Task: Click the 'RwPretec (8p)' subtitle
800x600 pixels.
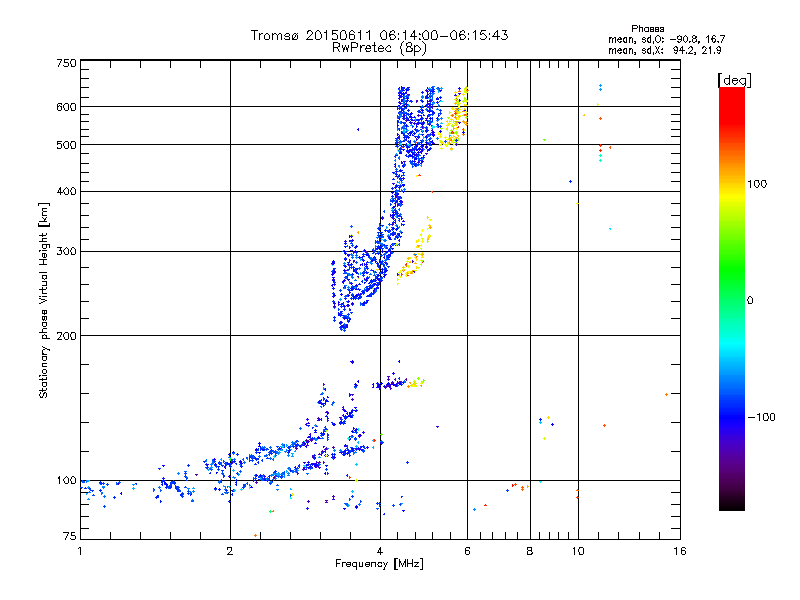Action: (379, 48)
